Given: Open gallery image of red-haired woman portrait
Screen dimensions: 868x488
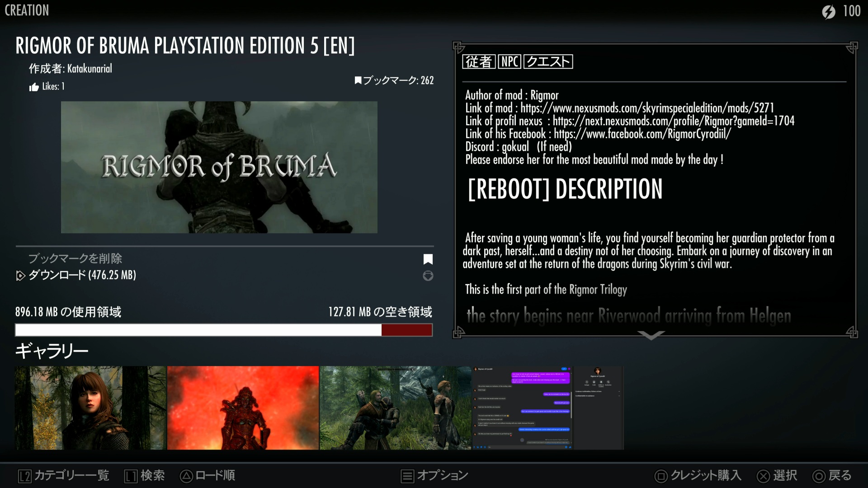Looking at the screenshot, I should (x=90, y=408).
